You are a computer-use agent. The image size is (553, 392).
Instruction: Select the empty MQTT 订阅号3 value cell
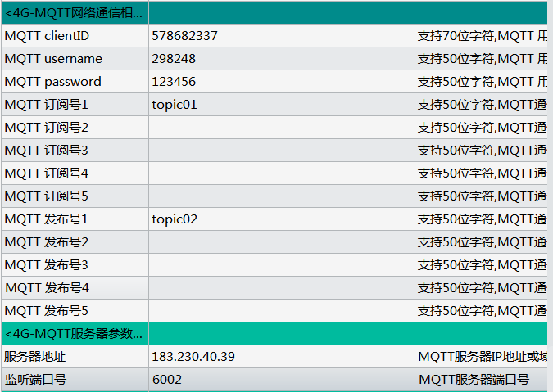point(281,151)
